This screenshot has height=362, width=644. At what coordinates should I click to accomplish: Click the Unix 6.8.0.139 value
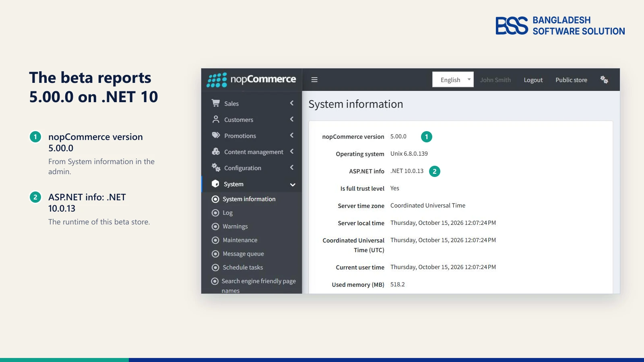tap(409, 154)
